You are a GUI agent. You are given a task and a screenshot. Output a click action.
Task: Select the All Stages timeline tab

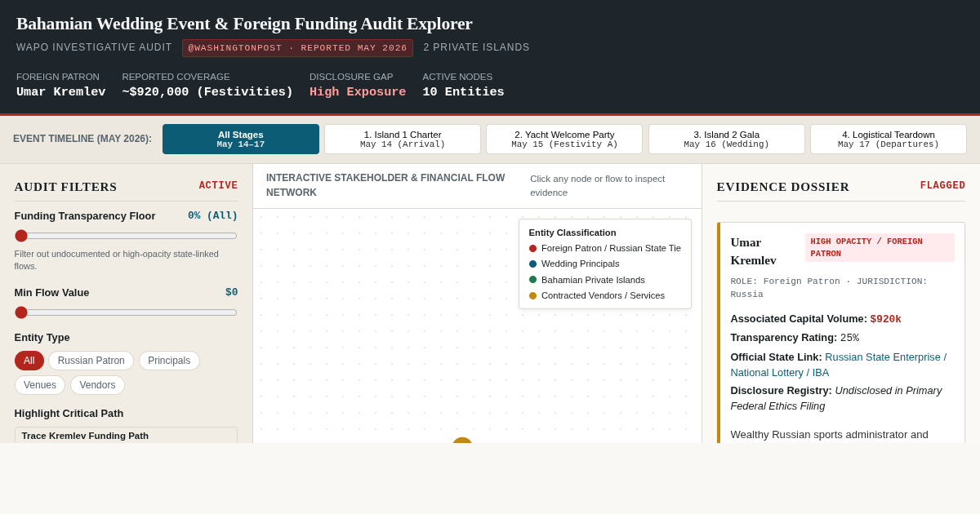(x=241, y=140)
